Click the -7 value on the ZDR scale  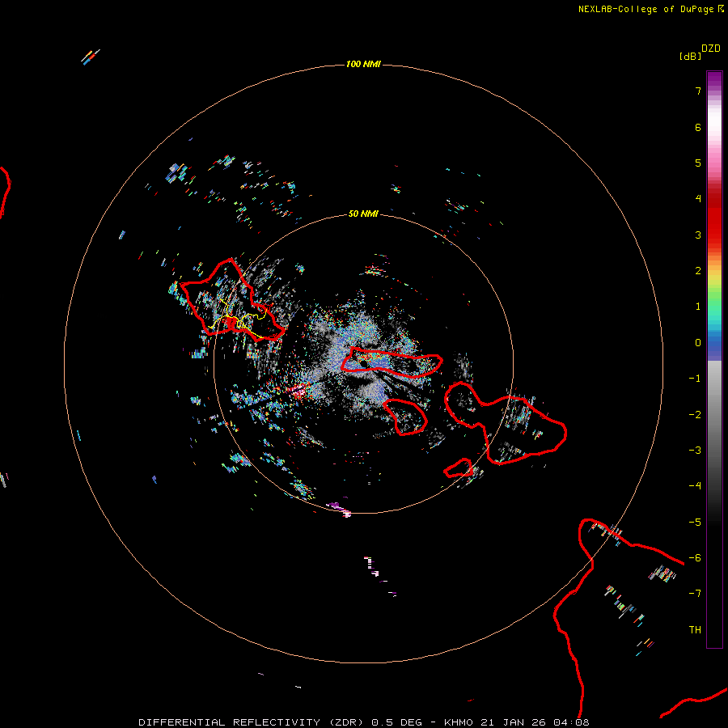point(695,594)
